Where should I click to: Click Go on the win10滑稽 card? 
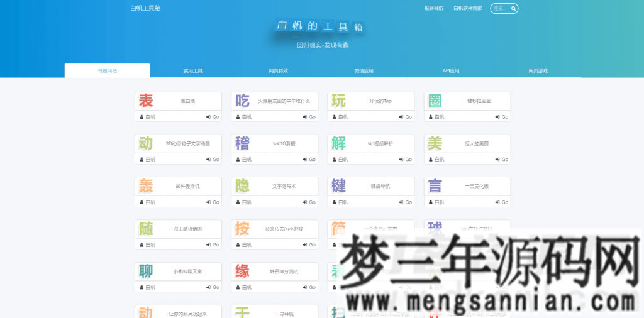click(309, 160)
